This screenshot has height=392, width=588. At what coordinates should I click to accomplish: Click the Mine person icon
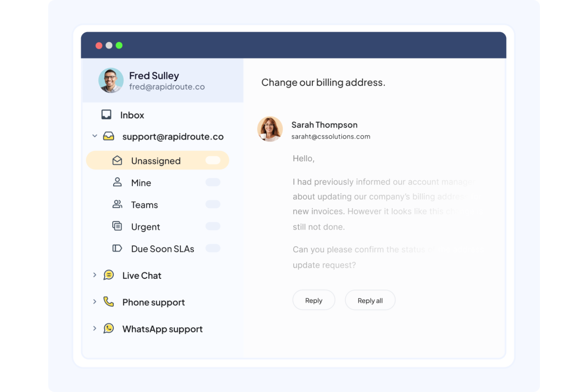coord(117,182)
